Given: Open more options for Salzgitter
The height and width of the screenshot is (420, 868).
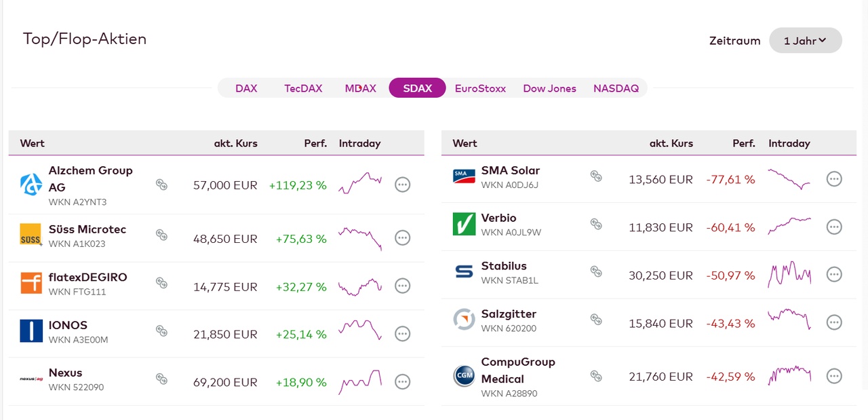Looking at the screenshot, I should tap(834, 323).
